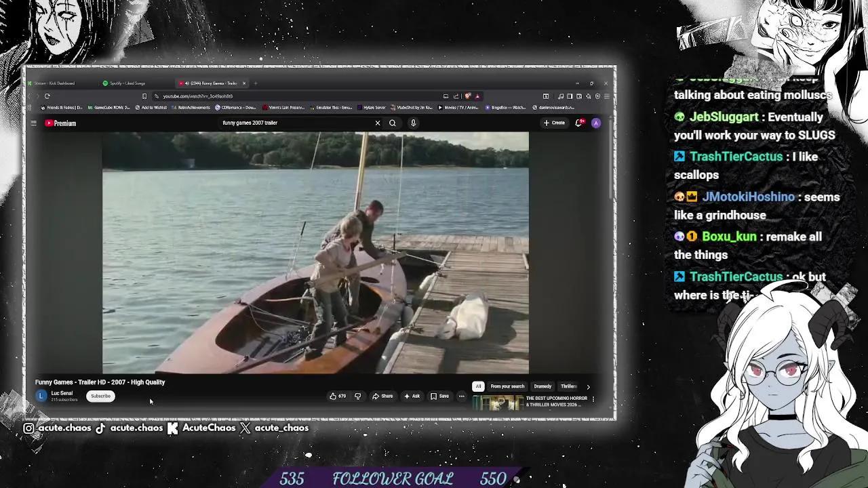Image resolution: width=868 pixels, height=488 pixels.
Task: Open the upcoming horror movies thumbnail
Action: point(497,403)
